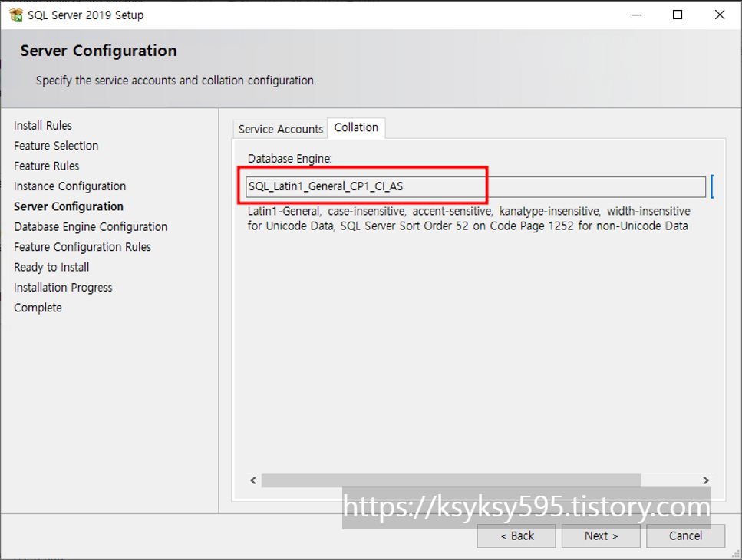742x560 pixels.
Task: Select Server Configuration step in sidebar
Action: click(68, 206)
